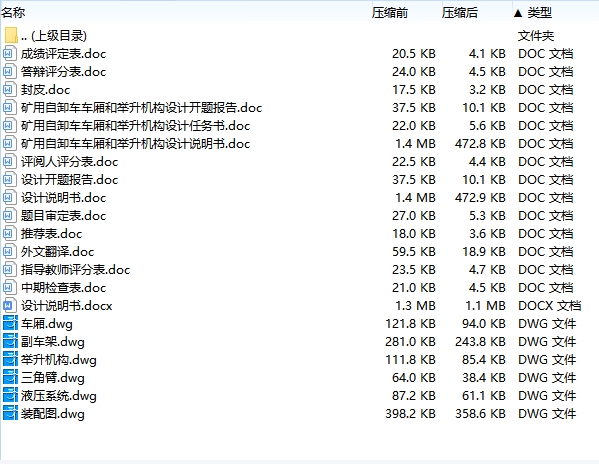599x464 pixels.
Task: Click the doc icon for 题目审定表.doc
Action: 10,215
